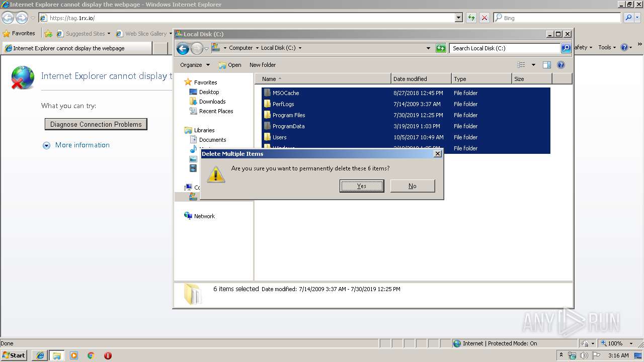Expand More information on error page
Screen dimensions: 644x362
pos(76,145)
